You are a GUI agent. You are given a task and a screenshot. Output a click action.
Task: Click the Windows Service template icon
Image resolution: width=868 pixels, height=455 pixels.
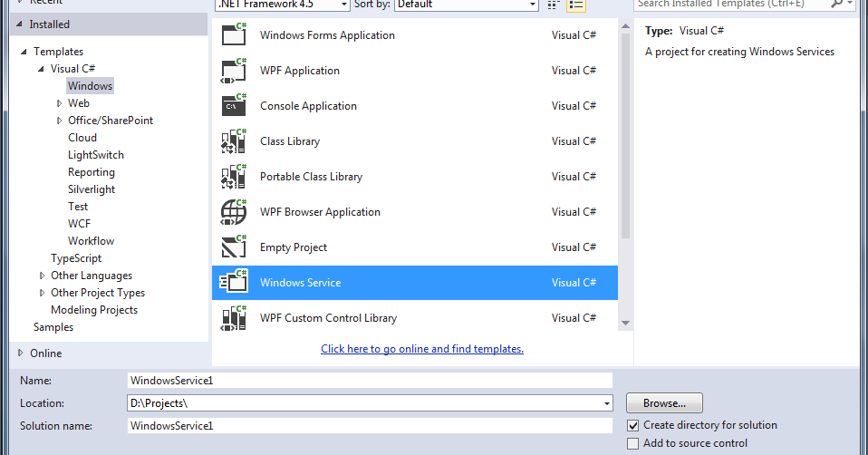pyautogui.click(x=234, y=282)
